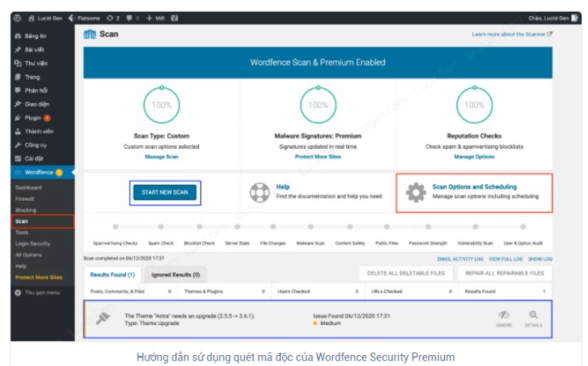Expand the Astra theme upgrade issue row
Image resolution: width=588 pixels, height=366 pixels.
click(x=213, y=320)
